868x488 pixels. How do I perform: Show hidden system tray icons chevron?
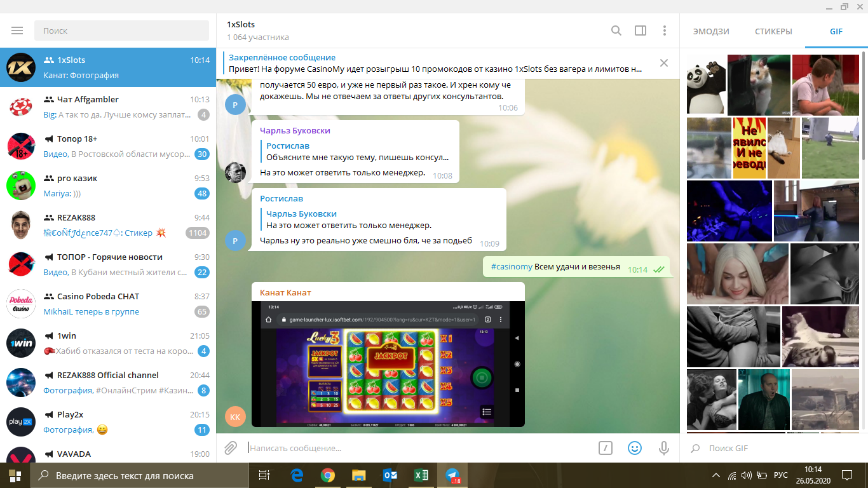click(715, 475)
